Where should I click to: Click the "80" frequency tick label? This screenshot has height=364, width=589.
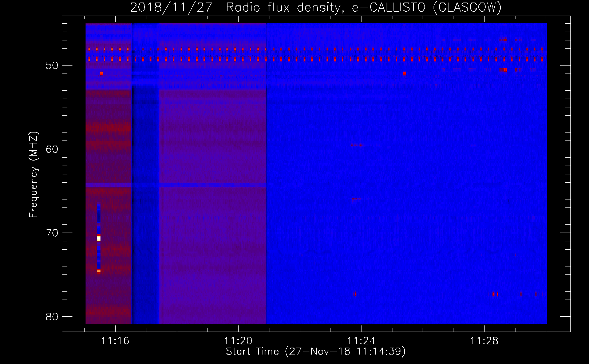[52, 317]
